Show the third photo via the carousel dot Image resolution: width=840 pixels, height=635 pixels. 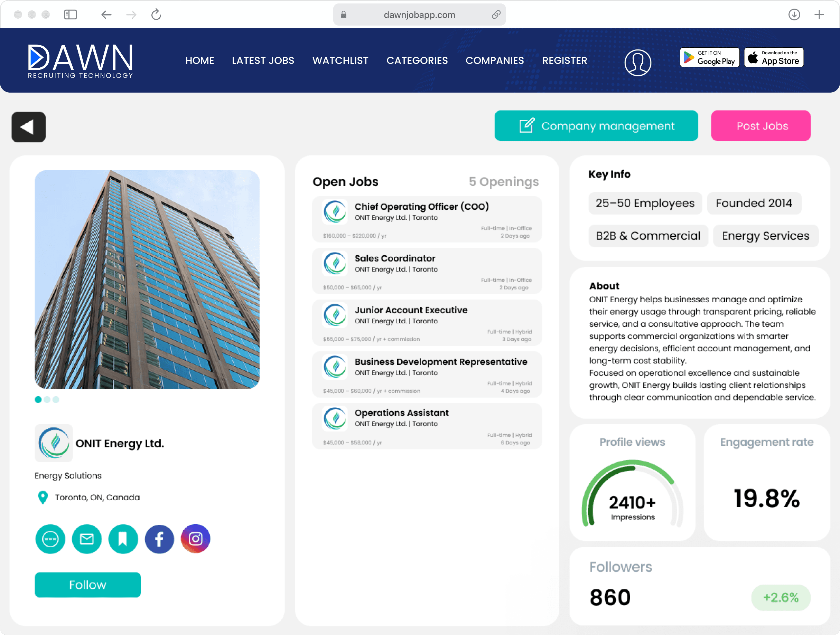coord(56,399)
